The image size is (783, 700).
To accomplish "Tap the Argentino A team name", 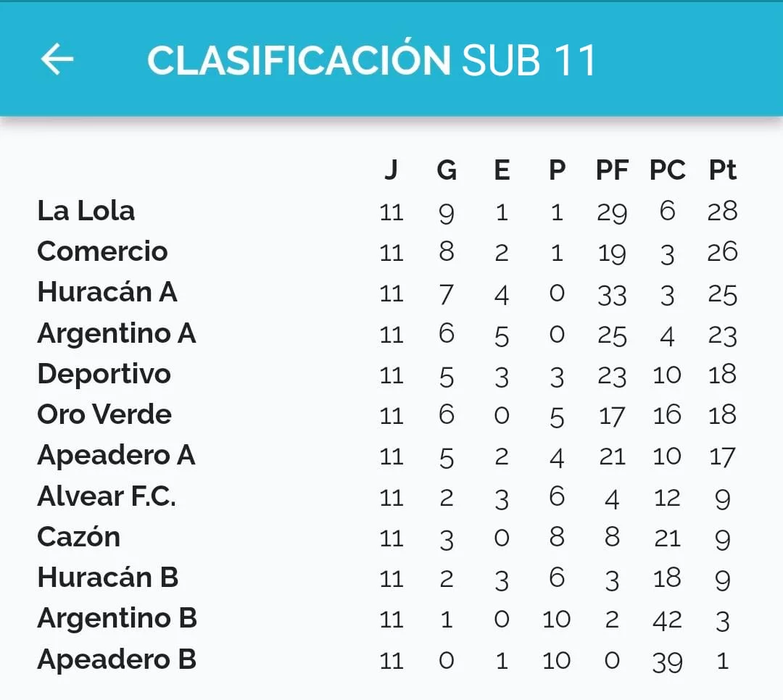I will (x=117, y=333).
